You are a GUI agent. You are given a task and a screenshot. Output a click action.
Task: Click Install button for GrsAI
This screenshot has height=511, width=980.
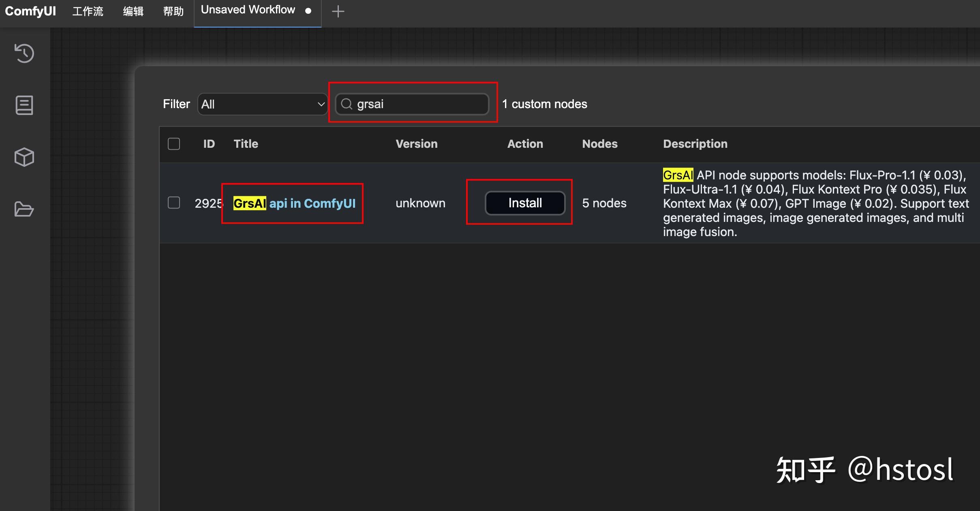(x=525, y=203)
